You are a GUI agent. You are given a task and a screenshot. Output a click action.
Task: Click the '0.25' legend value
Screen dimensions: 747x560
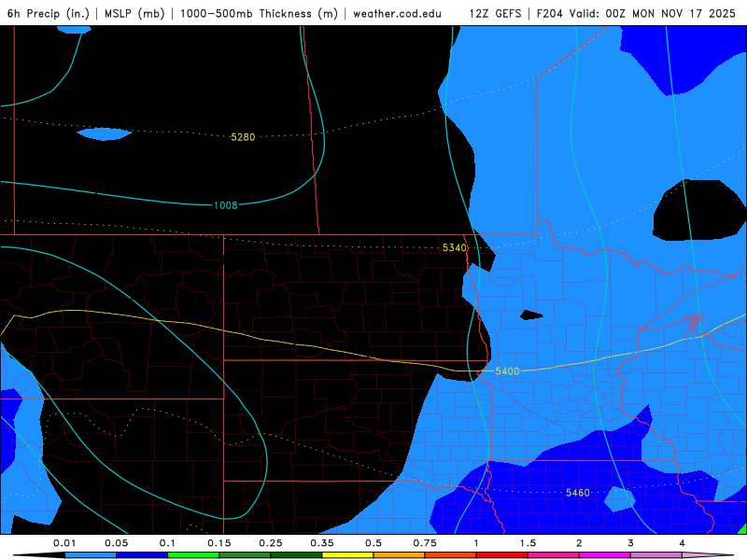[271, 543]
